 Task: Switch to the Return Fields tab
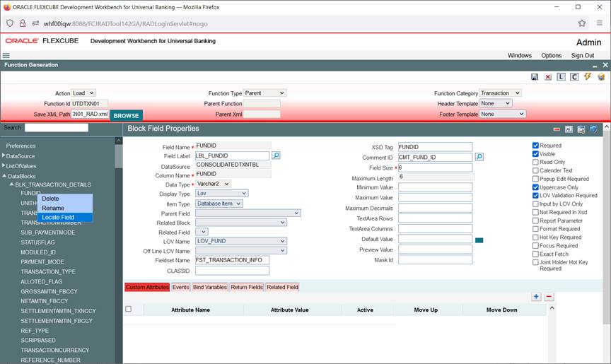(247, 287)
